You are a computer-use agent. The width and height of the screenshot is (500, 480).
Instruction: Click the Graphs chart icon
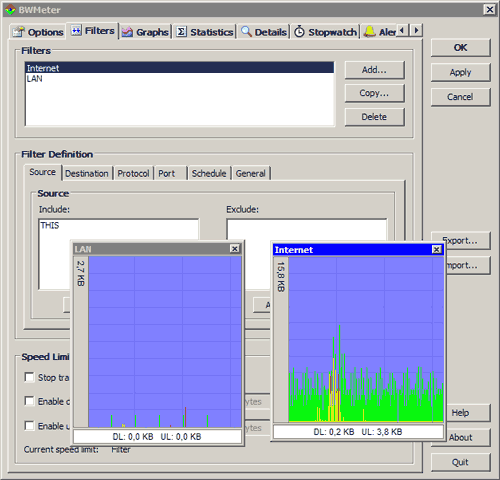[x=127, y=32]
